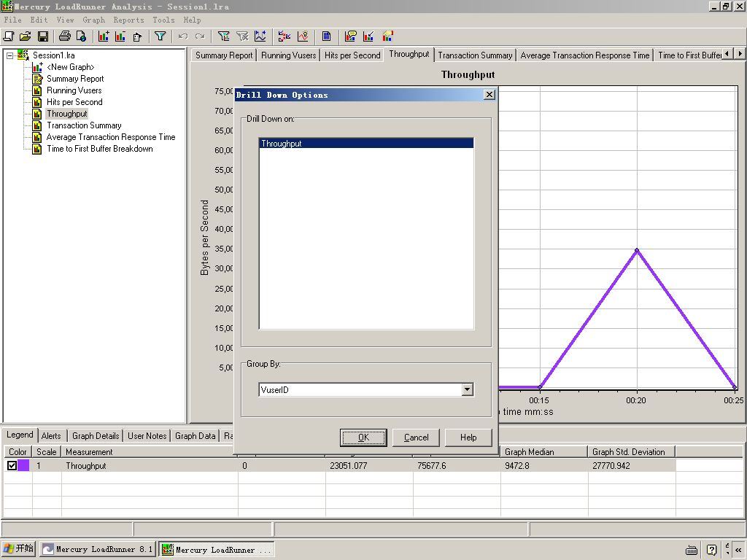Click the auto correlate lightbulb icon
Image resolution: width=747 pixels, height=560 pixels.
pyautogui.click(x=303, y=36)
